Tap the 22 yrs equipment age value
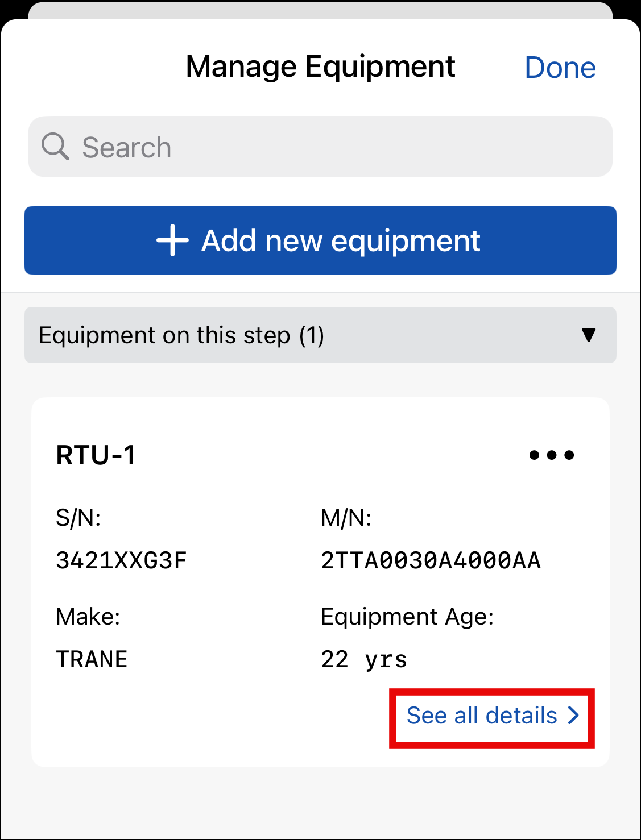641x840 pixels. 364,659
